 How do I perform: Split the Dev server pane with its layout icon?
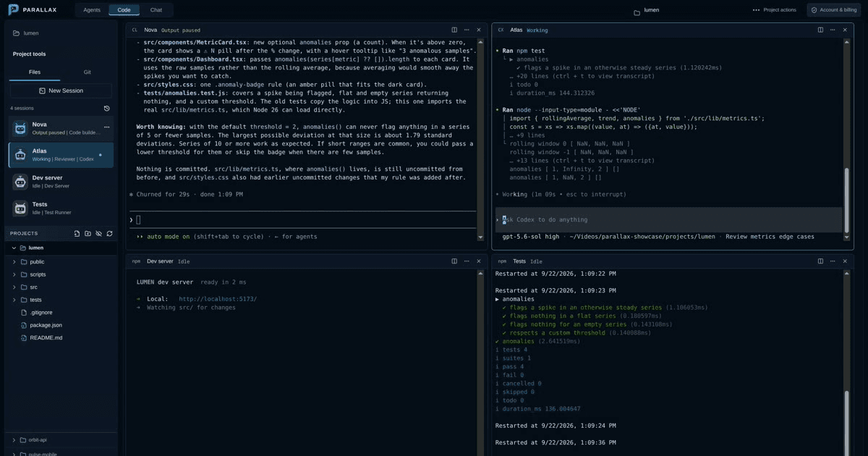[x=454, y=261]
